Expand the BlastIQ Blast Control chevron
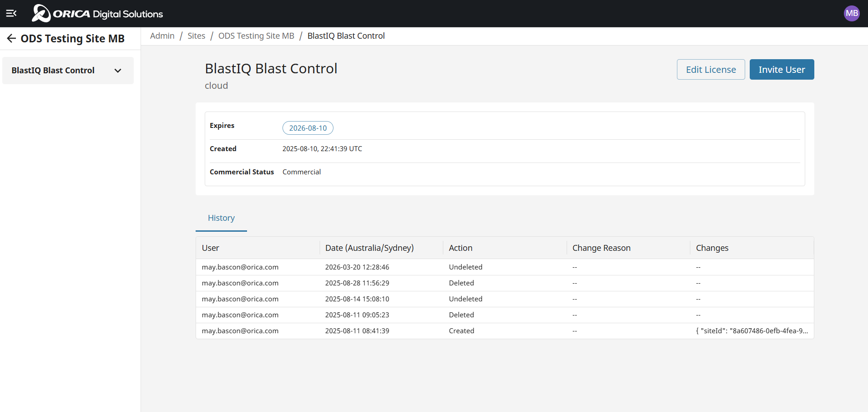This screenshot has height=412, width=868. [118, 71]
